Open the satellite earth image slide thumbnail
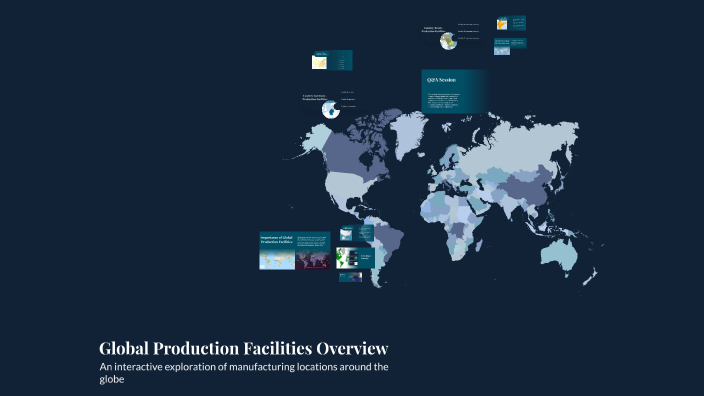 click(x=350, y=277)
